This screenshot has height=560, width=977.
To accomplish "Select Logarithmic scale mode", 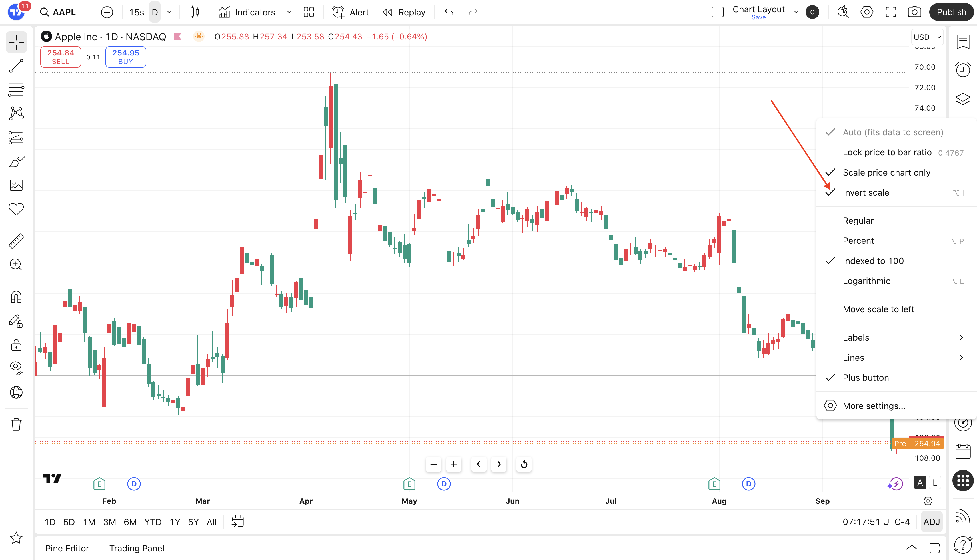I will [x=866, y=281].
